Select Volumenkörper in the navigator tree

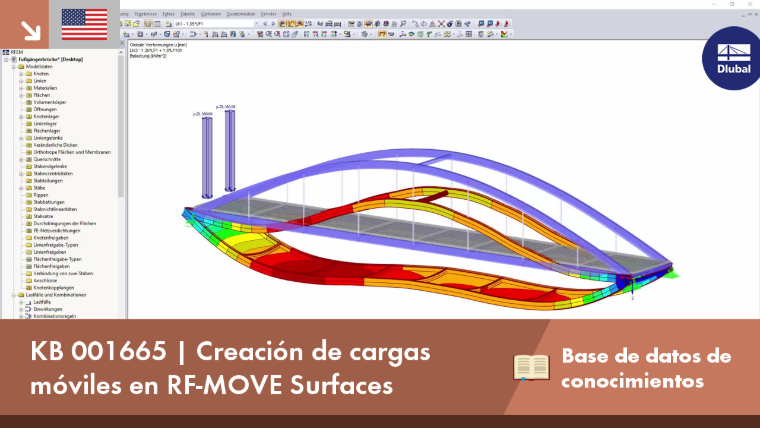[x=49, y=102]
